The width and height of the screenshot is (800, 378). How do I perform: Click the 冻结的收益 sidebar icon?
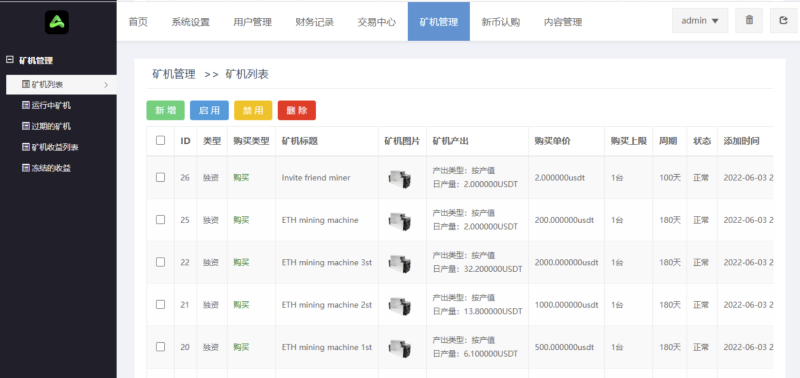tap(26, 168)
